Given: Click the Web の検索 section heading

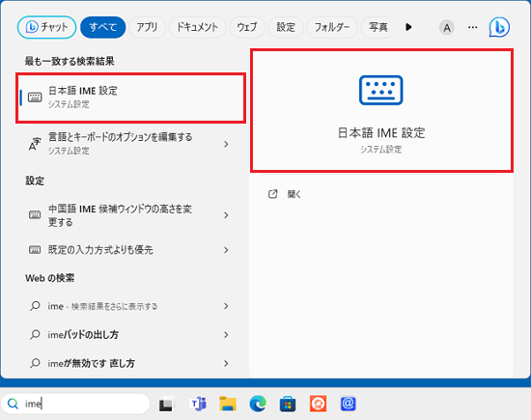Looking at the screenshot, I should pyautogui.click(x=50, y=278).
